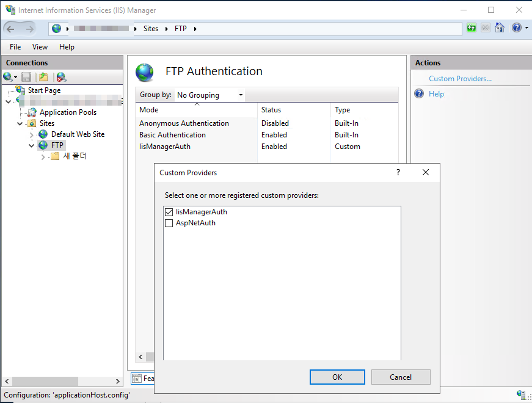Check the IisManagerAuth provider checkbox
This screenshot has width=532, height=403.
point(169,212)
